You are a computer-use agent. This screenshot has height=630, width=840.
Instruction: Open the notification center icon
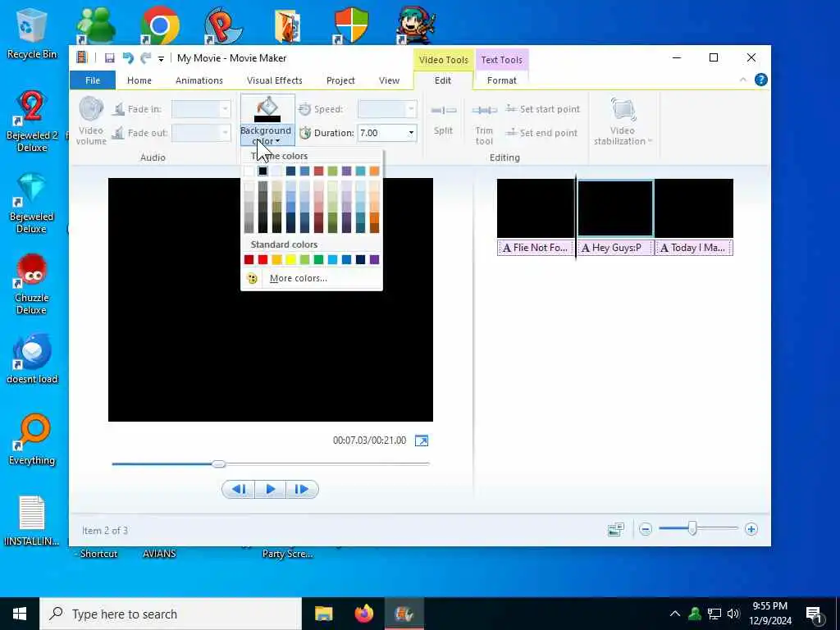point(814,614)
